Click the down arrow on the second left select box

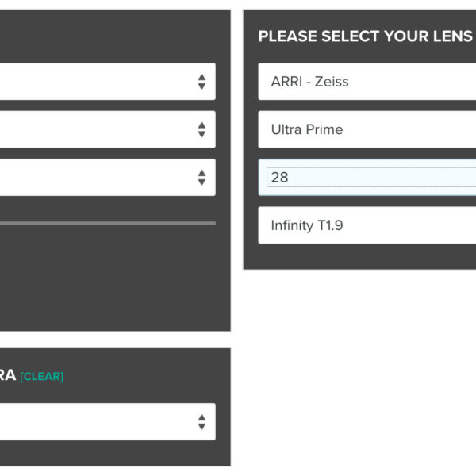point(202,135)
